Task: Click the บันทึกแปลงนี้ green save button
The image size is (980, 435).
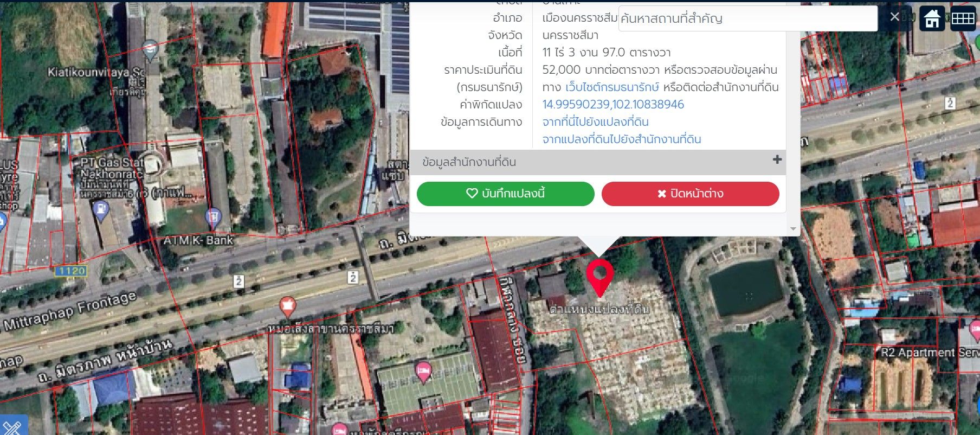Action: (505, 194)
